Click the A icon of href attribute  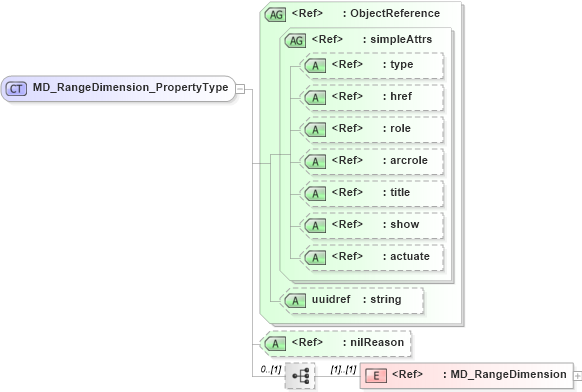[x=315, y=98]
